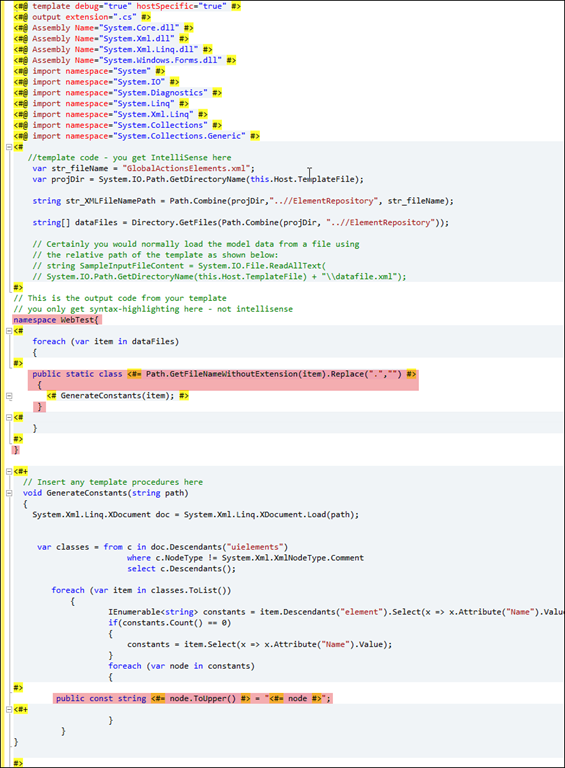Click the '// This is the output code' comment
The image size is (565, 768).
(120, 298)
